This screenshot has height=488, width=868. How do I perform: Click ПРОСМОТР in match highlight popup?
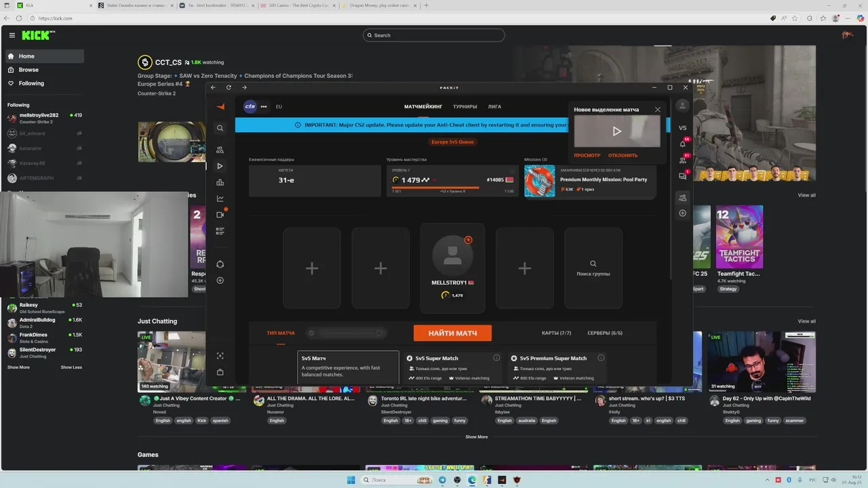(x=587, y=155)
